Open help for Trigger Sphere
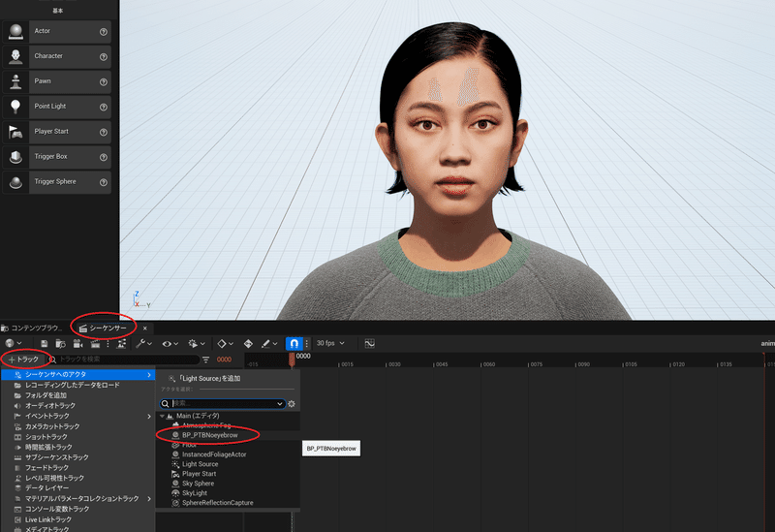Screen dimensions: 775x532 (x=104, y=182)
